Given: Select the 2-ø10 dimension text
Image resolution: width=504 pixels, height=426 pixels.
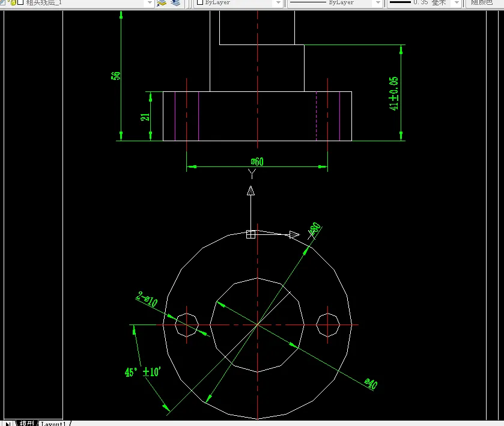Looking at the screenshot, I should coord(147,300).
